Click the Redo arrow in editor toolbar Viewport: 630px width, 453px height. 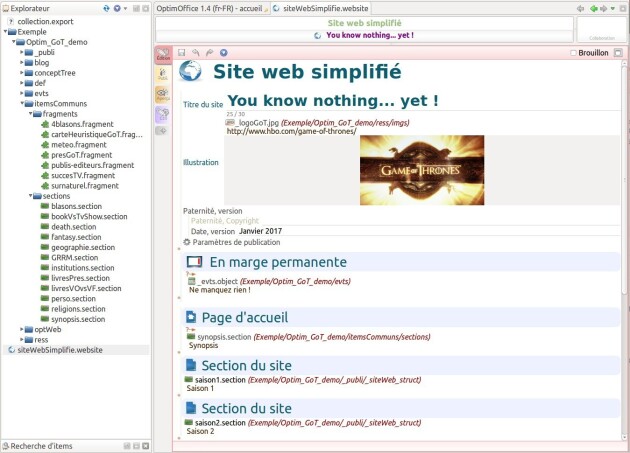coord(209,53)
